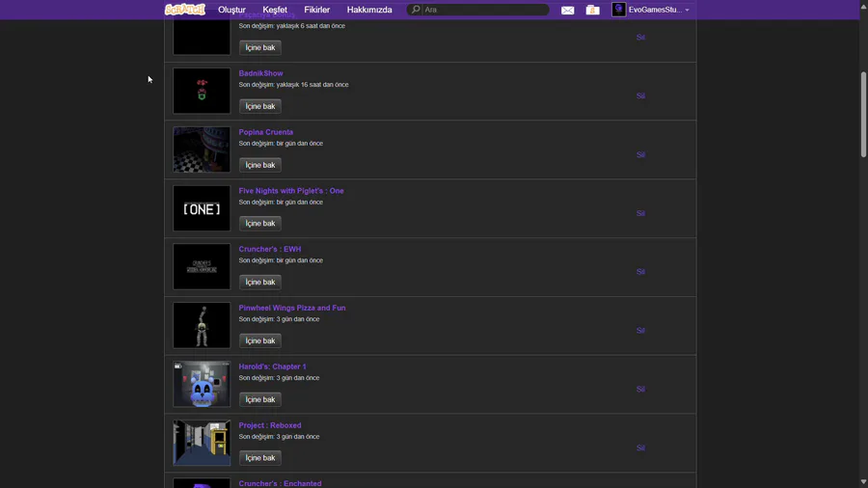Open Five Nights with Piglet's : One
This screenshot has width=868, height=488.
coord(291,190)
